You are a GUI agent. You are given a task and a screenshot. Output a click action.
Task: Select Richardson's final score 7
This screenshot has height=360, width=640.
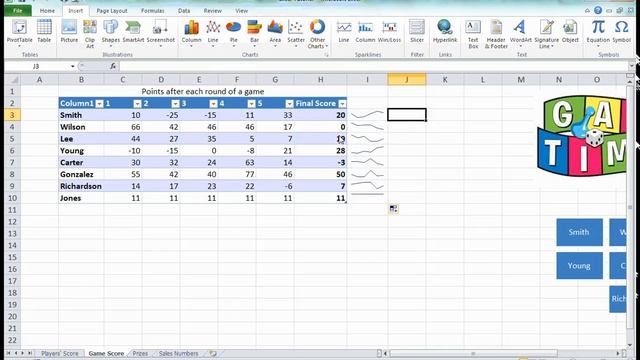click(x=320, y=186)
